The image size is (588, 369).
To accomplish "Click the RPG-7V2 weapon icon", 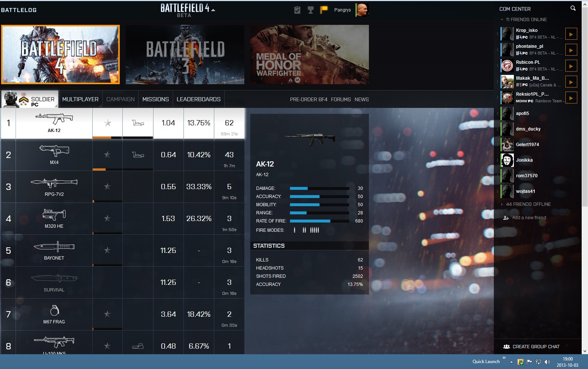I will tap(54, 182).
